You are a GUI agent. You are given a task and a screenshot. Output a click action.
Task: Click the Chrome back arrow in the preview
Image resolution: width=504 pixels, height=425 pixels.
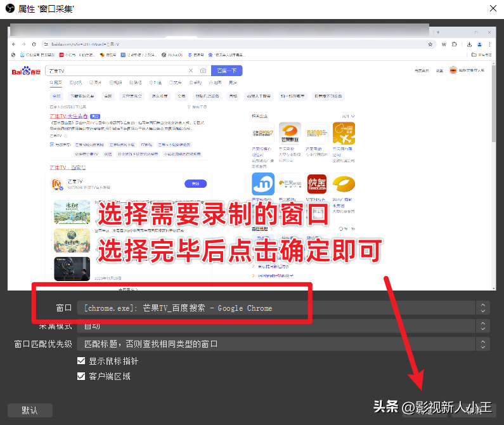[13, 44]
